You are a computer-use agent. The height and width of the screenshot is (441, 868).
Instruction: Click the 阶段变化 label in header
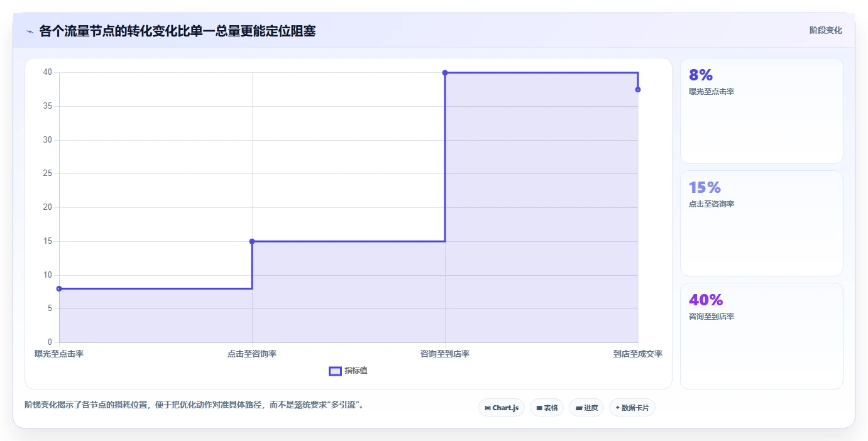[x=826, y=30]
